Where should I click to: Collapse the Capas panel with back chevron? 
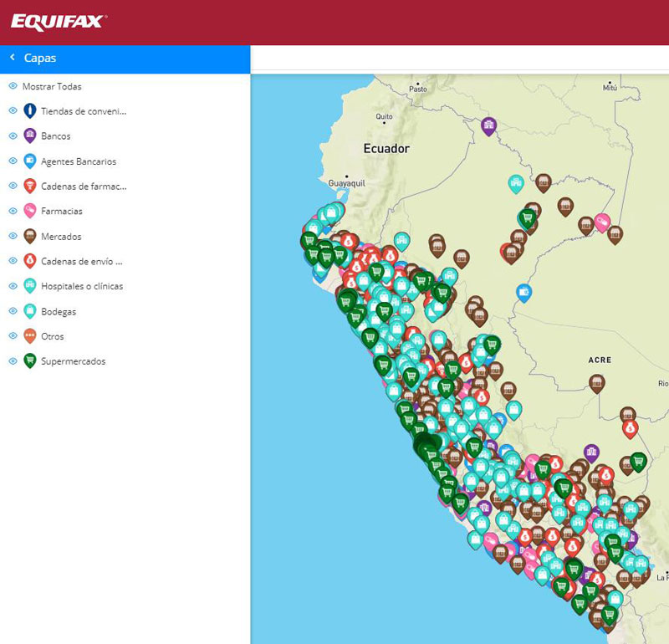[13, 57]
